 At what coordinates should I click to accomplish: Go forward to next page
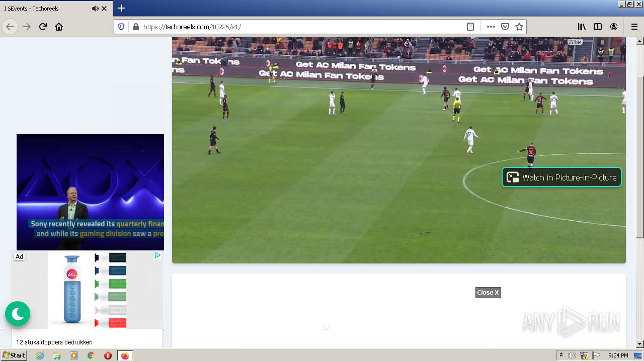point(27,27)
